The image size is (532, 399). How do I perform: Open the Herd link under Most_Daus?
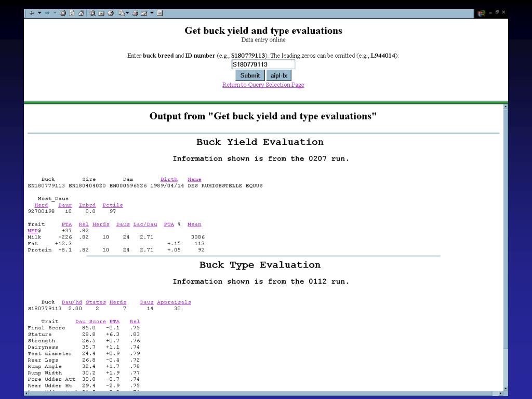point(41,205)
